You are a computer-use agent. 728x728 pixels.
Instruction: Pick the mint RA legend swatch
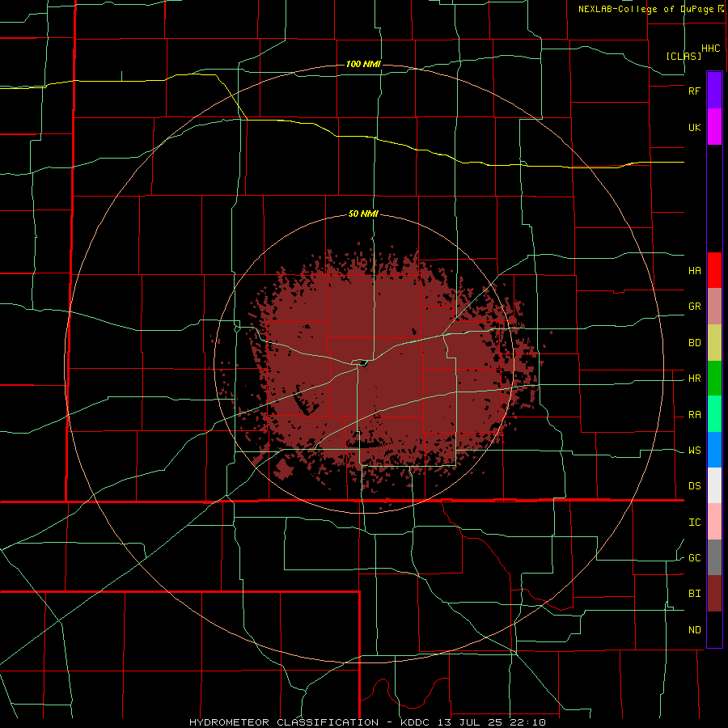[714, 414]
